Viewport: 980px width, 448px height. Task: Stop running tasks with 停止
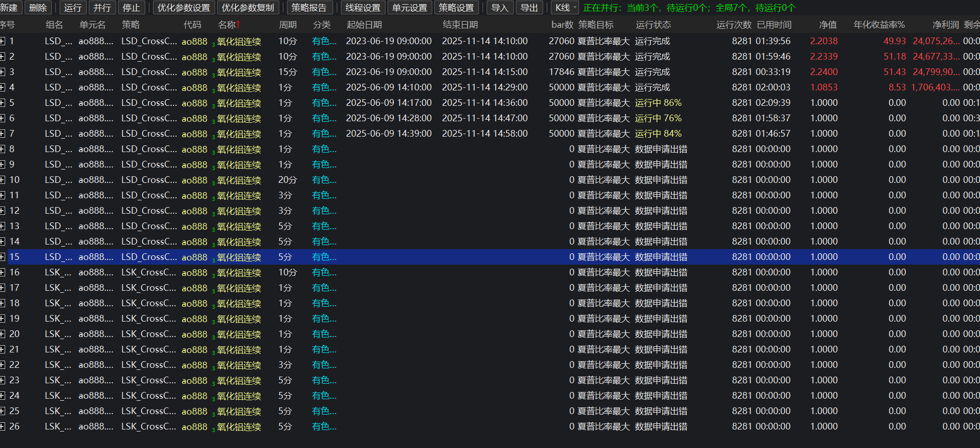(131, 8)
